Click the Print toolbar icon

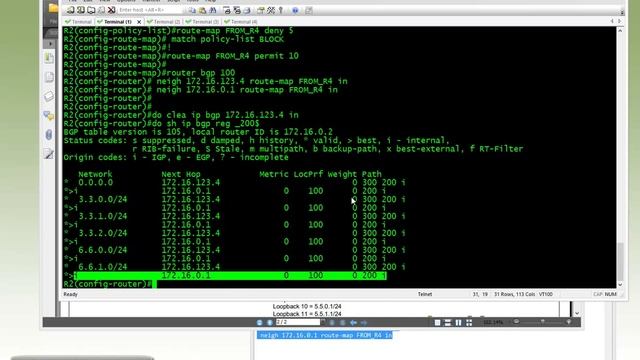click(247, 10)
